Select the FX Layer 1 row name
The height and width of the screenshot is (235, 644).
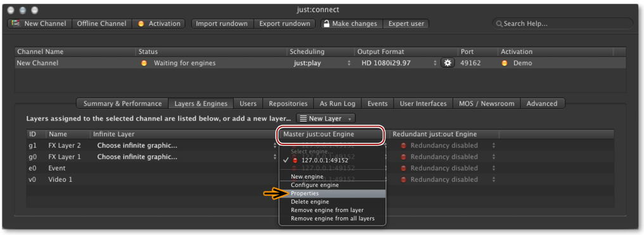pyautogui.click(x=65, y=156)
